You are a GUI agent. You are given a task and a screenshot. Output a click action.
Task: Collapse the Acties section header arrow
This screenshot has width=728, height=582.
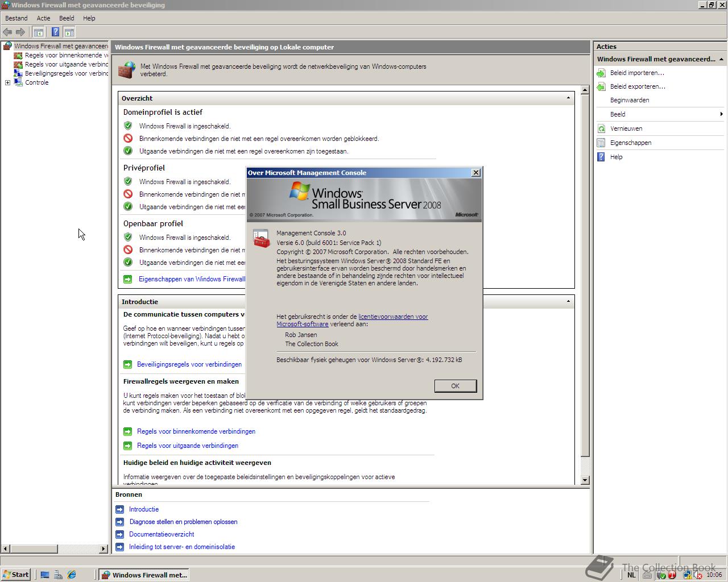tap(721, 59)
